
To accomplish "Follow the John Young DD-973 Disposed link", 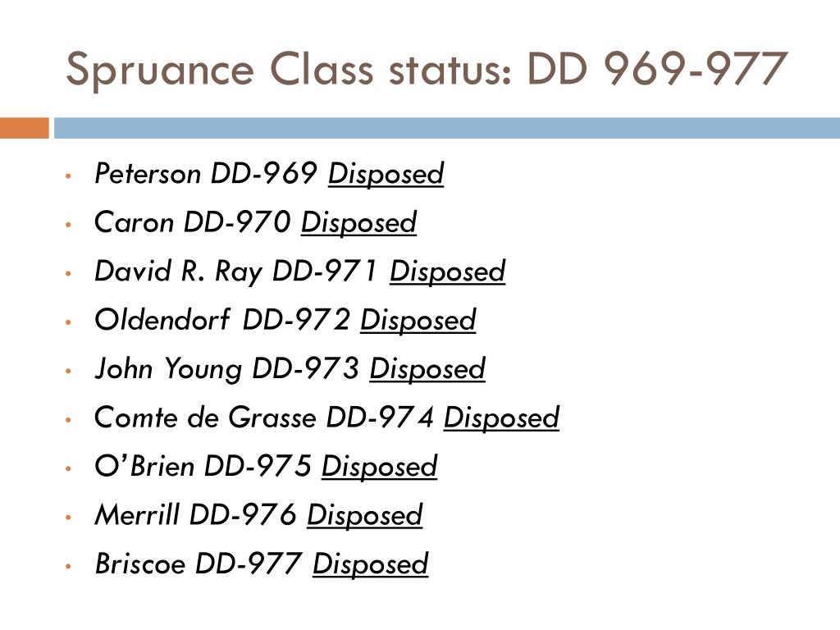I will 427,369.
